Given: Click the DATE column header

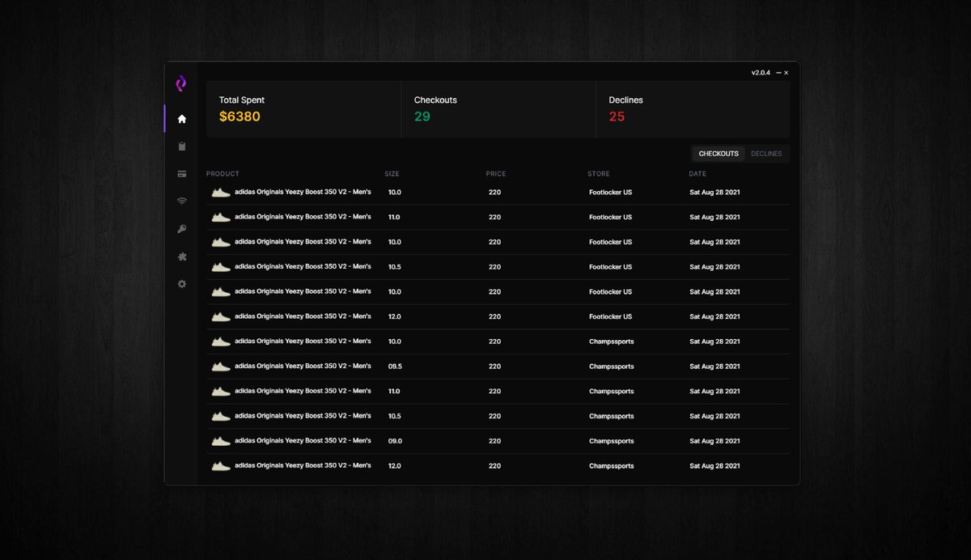Looking at the screenshot, I should click(698, 174).
